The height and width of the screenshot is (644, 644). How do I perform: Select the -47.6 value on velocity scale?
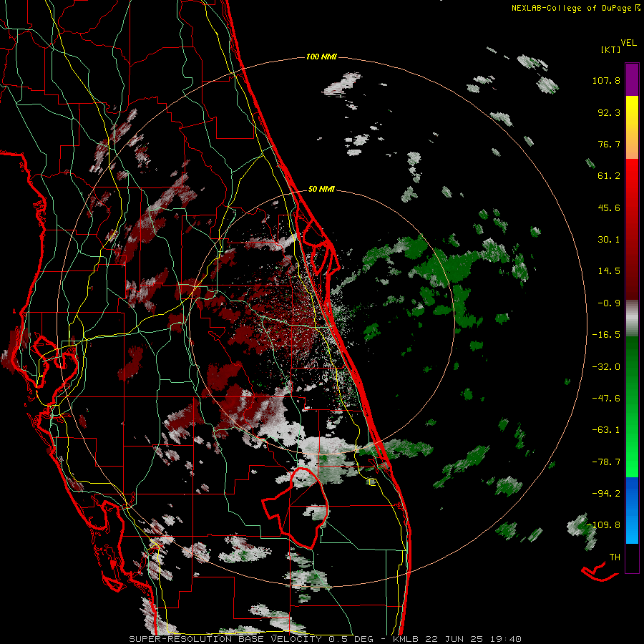pyautogui.click(x=606, y=399)
